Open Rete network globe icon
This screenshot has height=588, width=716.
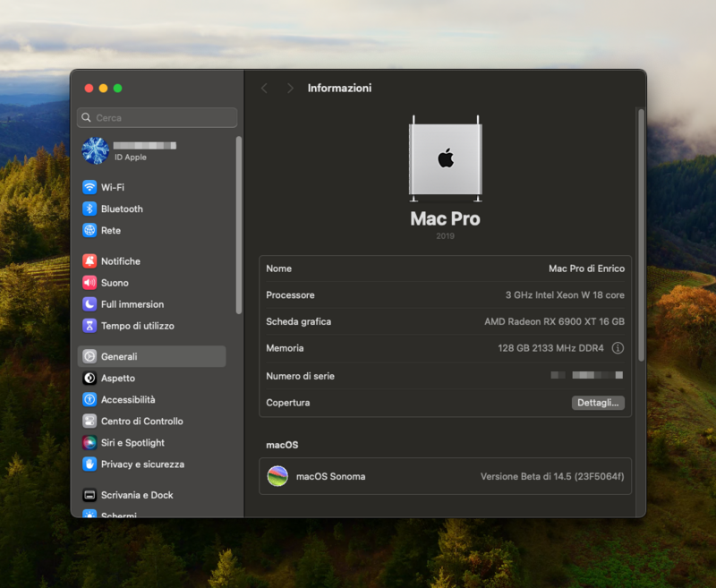(x=89, y=230)
